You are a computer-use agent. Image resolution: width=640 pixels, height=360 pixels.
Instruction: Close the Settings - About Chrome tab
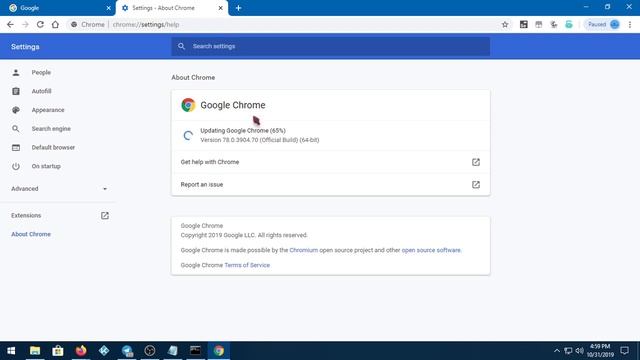point(220,8)
